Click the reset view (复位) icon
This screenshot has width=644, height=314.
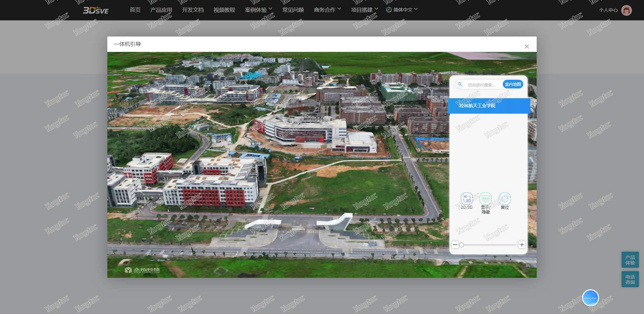coord(504,199)
